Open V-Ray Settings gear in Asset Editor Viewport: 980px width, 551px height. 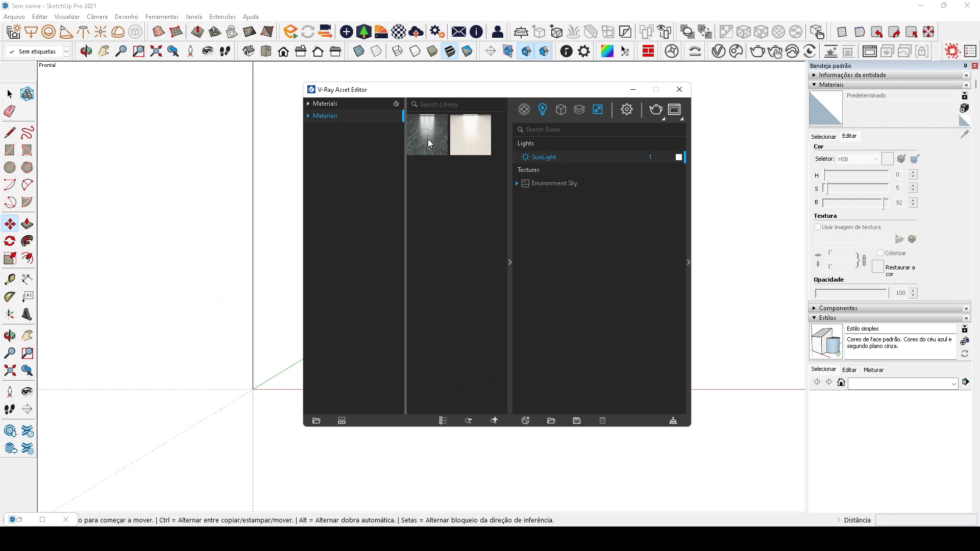tap(626, 109)
